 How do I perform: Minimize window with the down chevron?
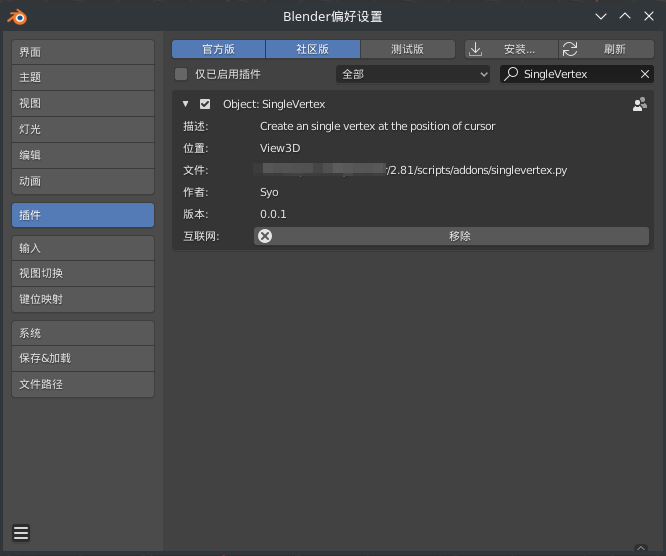pyautogui.click(x=601, y=17)
